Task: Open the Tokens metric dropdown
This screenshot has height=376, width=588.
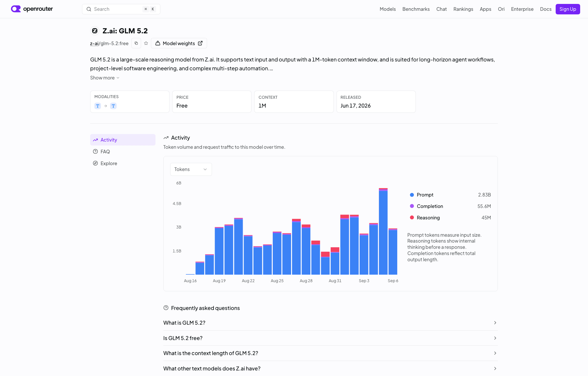Action: tap(191, 169)
